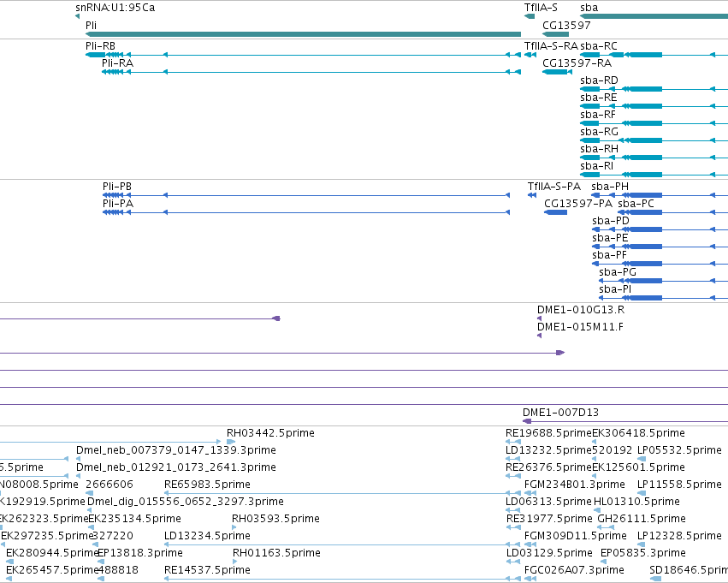Click the RE31977.5prime EST label
Screen dimensions: 728x583
coord(550,519)
